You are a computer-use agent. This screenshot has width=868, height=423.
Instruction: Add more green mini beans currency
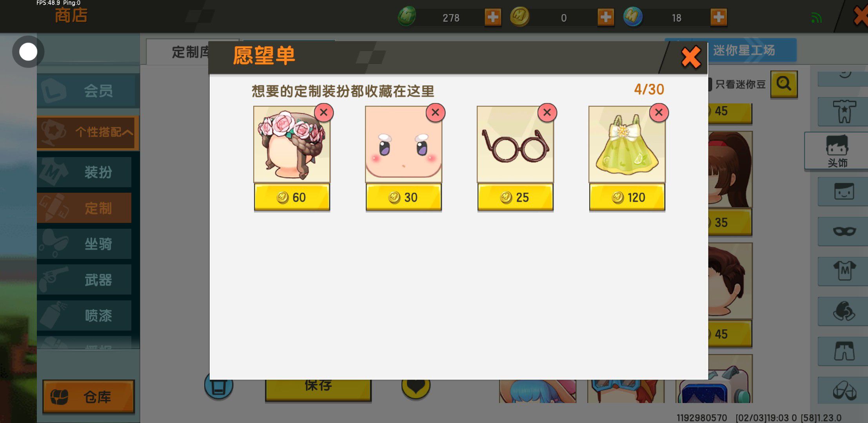(493, 17)
